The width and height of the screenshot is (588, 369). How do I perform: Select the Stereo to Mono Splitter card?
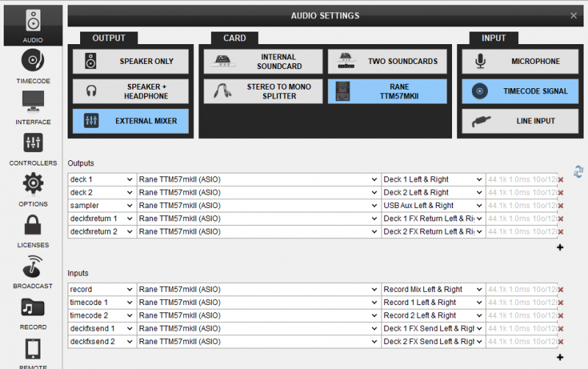click(263, 91)
